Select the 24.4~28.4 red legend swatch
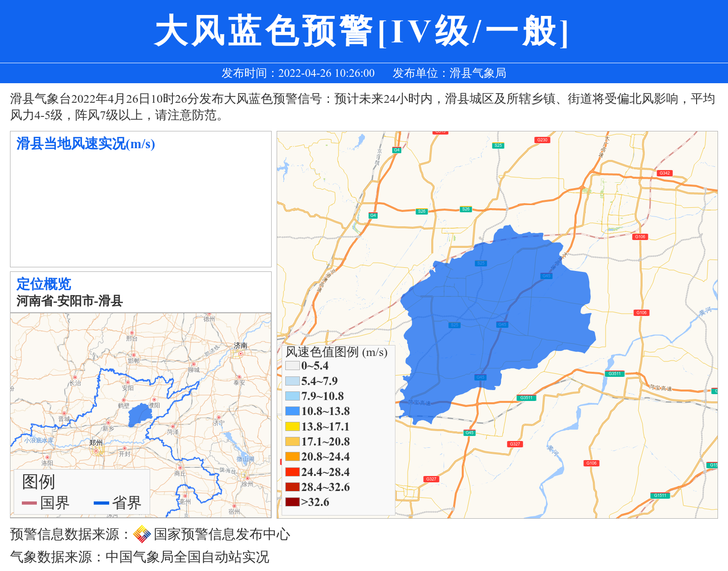This screenshot has height=571, width=728. [x=292, y=472]
